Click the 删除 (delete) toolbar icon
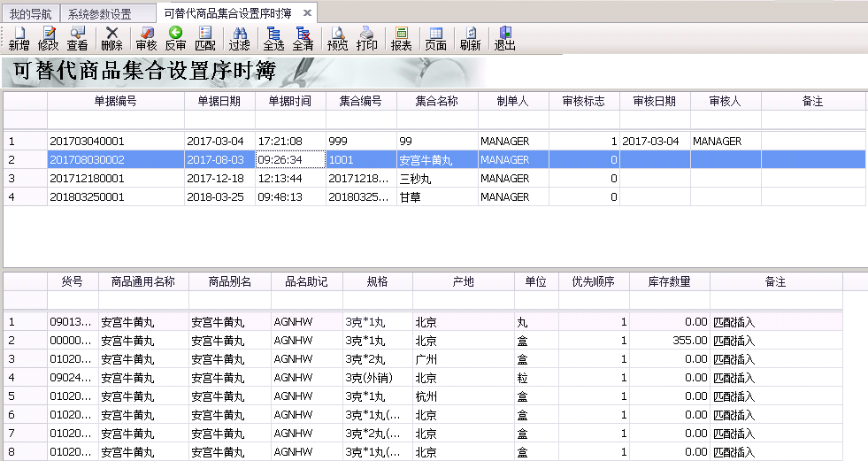868x461 pixels. coord(111,39)
